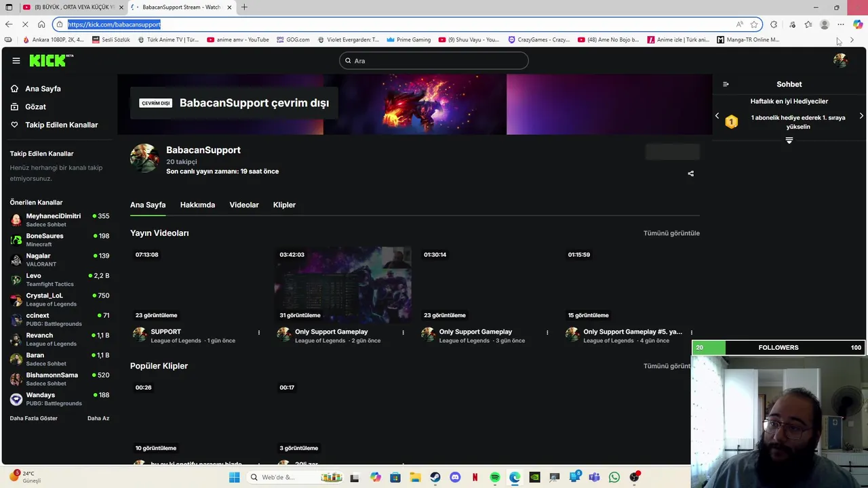Open the user profile avatar menu
This screenshot has width=868, height=488.
tap(840, 60)
